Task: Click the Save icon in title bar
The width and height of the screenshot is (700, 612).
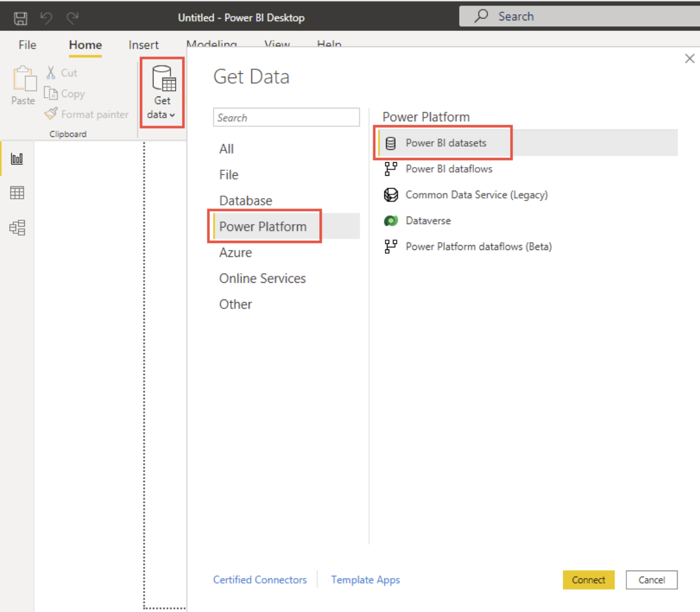Action: (20, 18)
